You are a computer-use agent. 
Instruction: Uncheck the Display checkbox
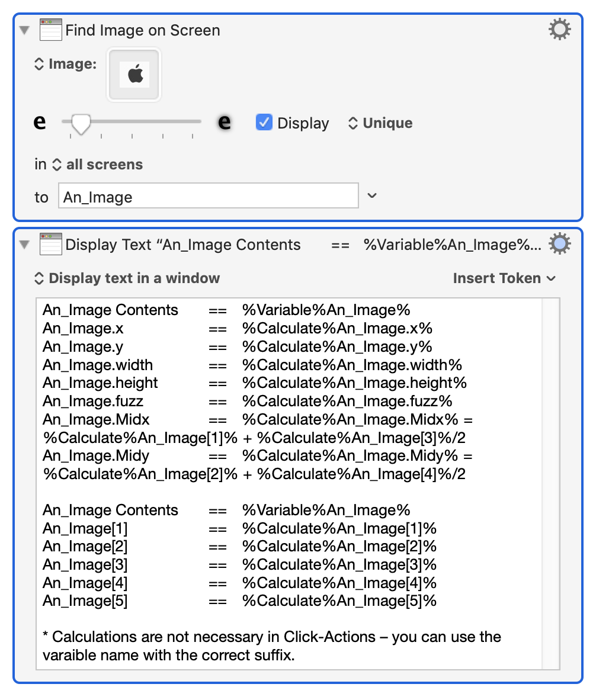tap(263, 122)
